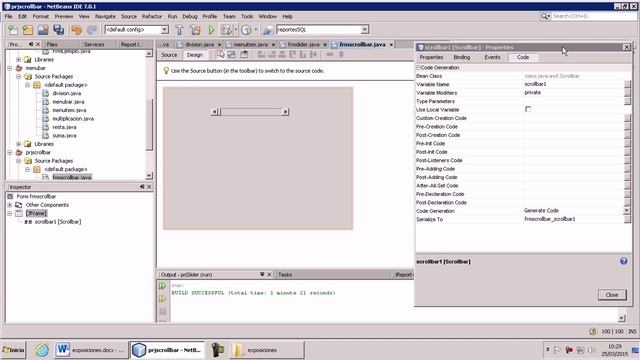Click Projects tree scrollbar down arrow
Screen dimensions: 640x360
pyautogui.click(x=149, y=176)
